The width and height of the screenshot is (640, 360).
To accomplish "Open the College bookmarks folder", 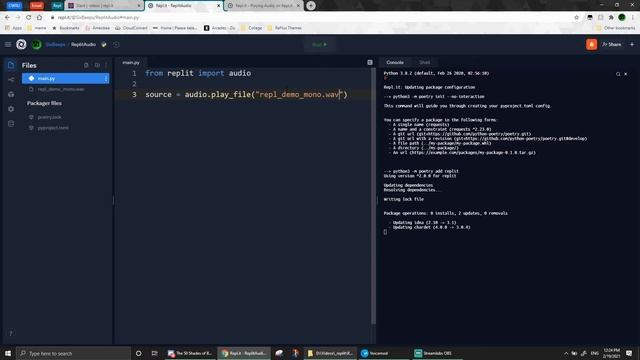I will click(x=251, y=28).
